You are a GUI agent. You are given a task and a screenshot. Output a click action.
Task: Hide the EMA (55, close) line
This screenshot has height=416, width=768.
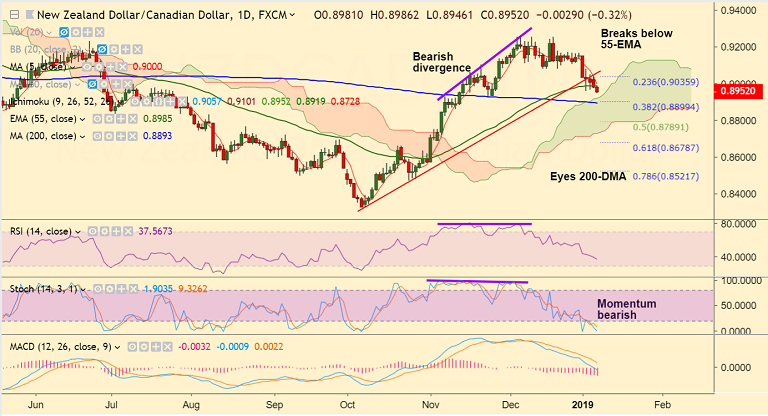[97, 119]
